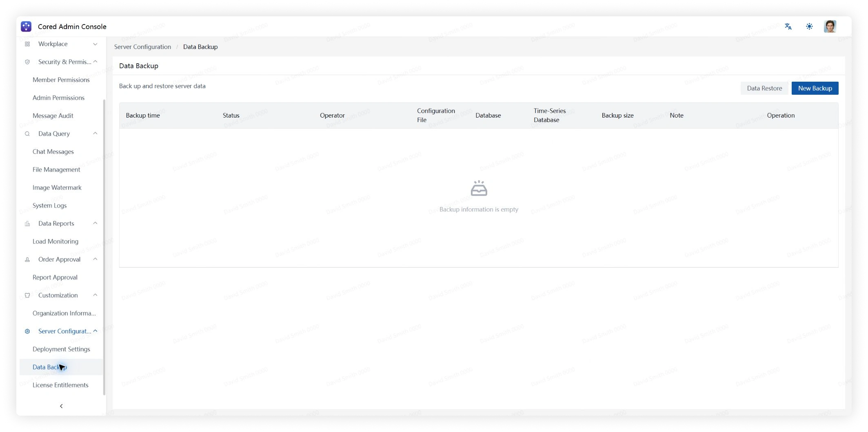Open Deployment Settings
Screen dimensions: 868x432
[x=61, y=350]
